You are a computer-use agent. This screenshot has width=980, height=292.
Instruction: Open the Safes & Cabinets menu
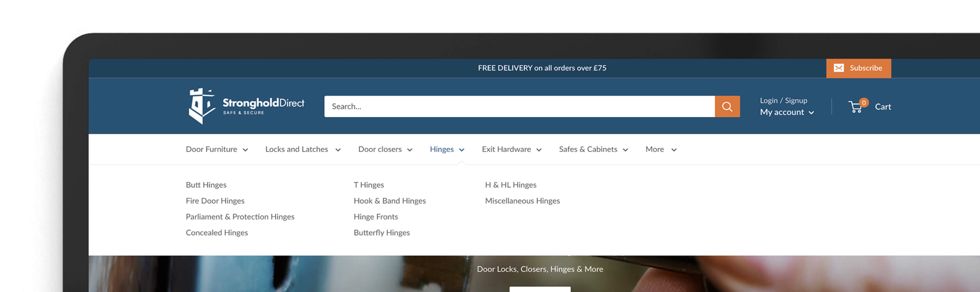(x=588, y=149)
